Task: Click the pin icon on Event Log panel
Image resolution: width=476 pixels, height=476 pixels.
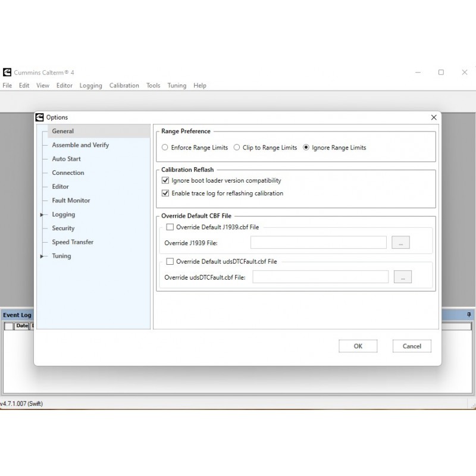Action: click(469, 314)
